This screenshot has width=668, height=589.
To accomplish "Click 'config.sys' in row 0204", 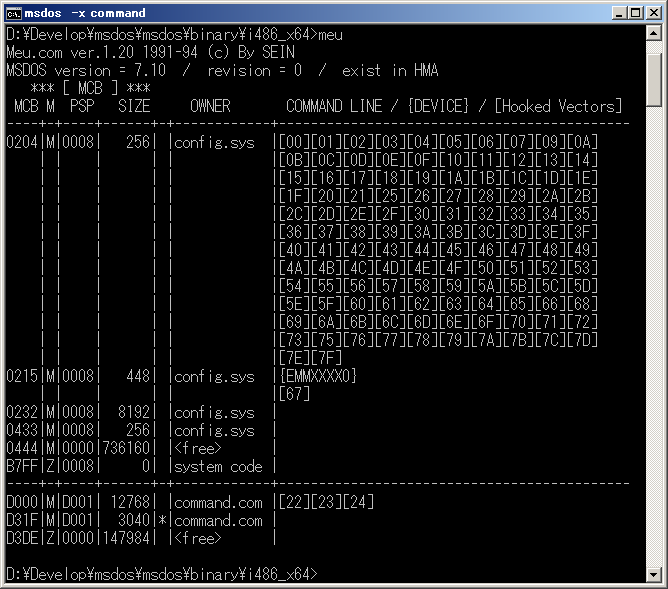I will tap(214, 142).
